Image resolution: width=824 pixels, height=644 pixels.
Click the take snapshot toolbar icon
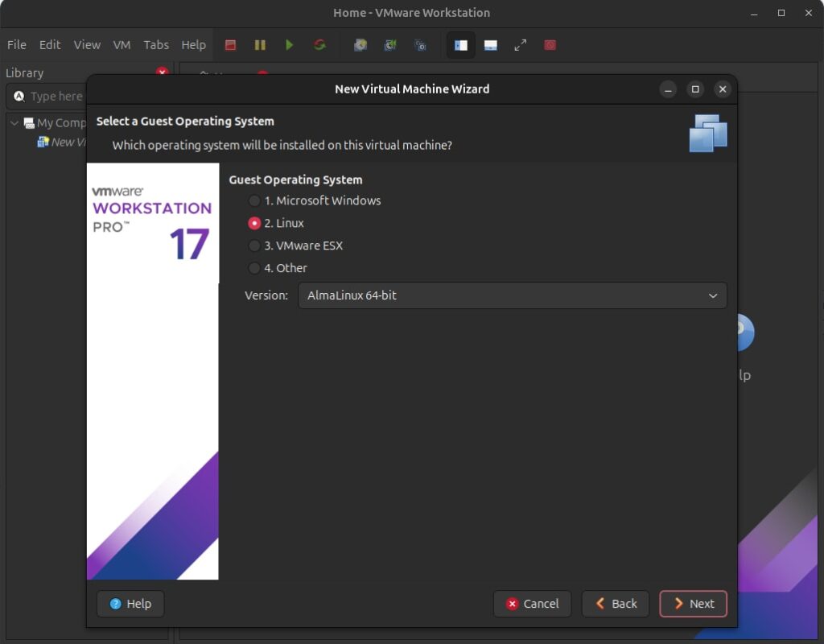(360, 45)
